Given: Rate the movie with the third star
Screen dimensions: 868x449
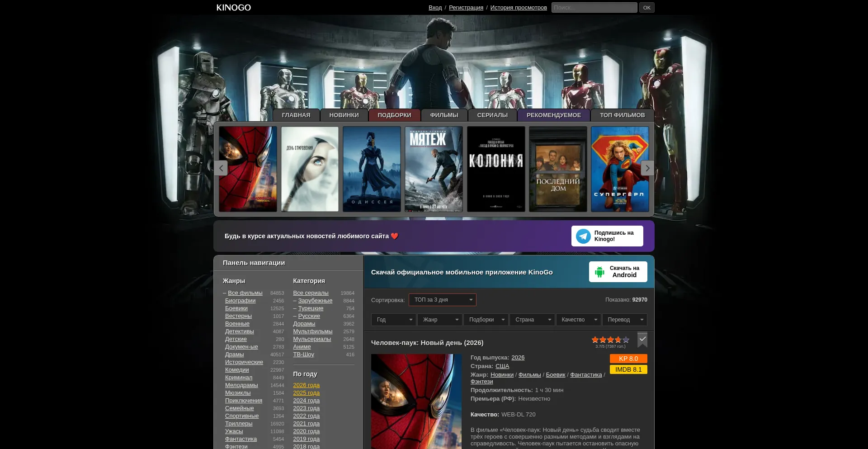Looking at the screenshot, I should [x=610, y=340].
